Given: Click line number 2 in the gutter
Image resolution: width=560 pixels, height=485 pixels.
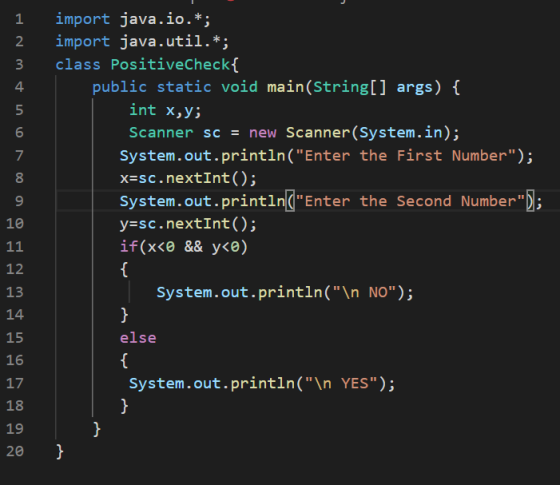Looking at the screenshot, I should click(x=19, y=42).
